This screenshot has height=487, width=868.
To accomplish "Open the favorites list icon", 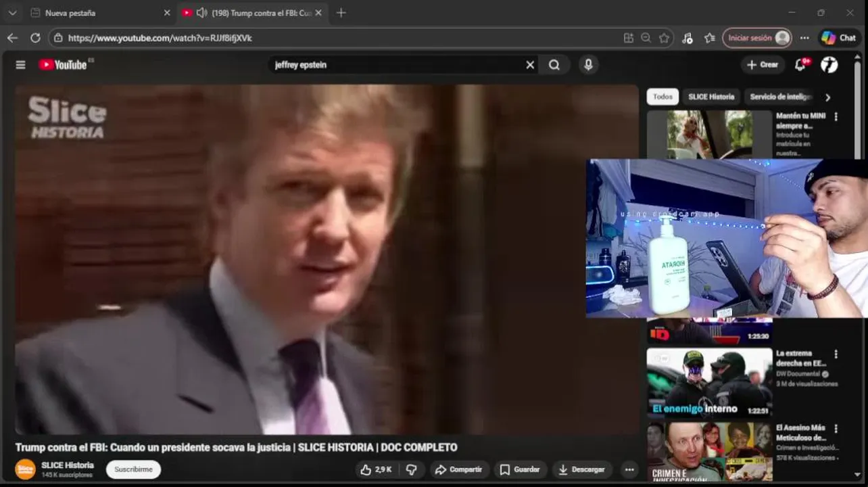I will (709, 38).
